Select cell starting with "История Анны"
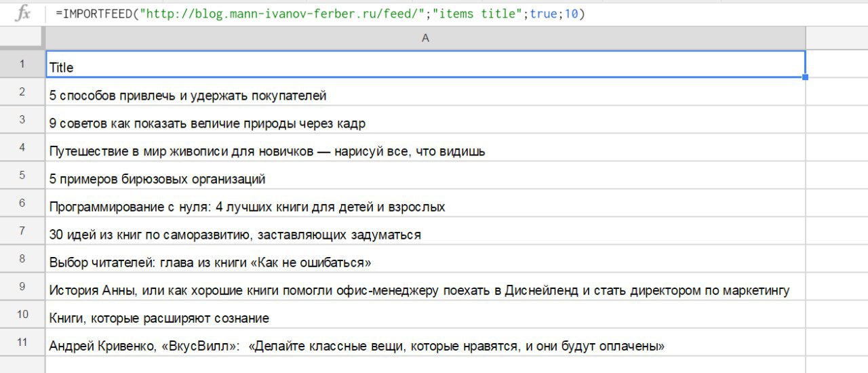 426,287
